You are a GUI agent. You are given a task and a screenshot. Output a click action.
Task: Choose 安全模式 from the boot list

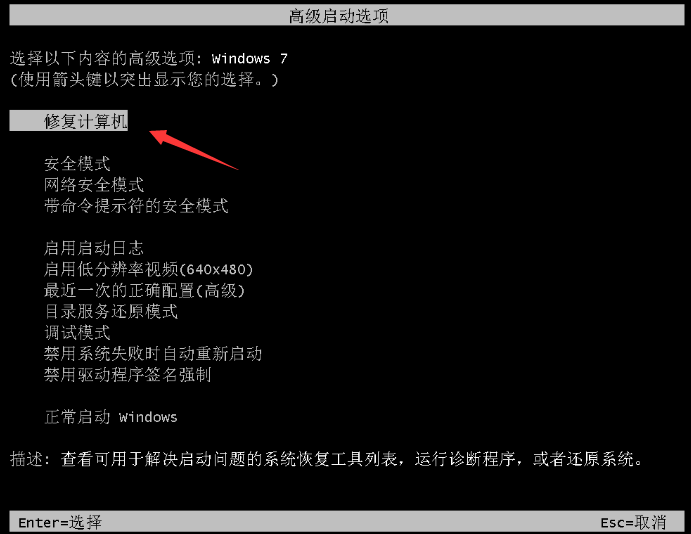[77, 163]
